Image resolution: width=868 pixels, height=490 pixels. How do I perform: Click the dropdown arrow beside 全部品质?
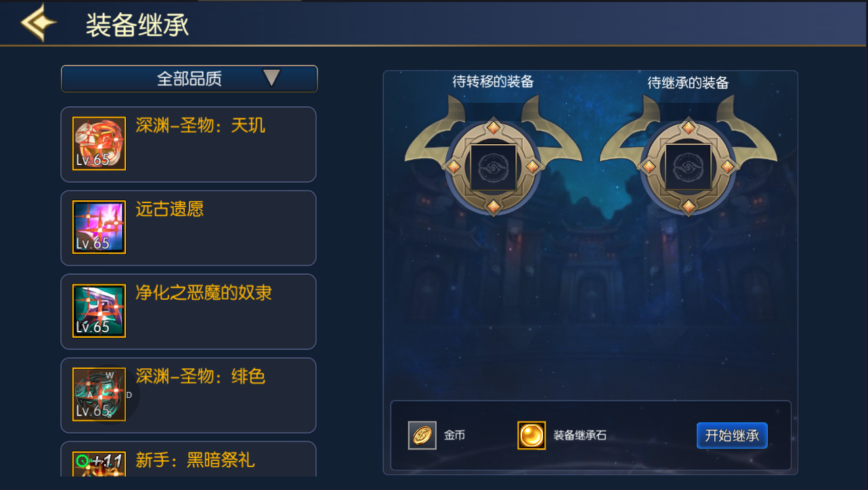click(x=272, y=79)
